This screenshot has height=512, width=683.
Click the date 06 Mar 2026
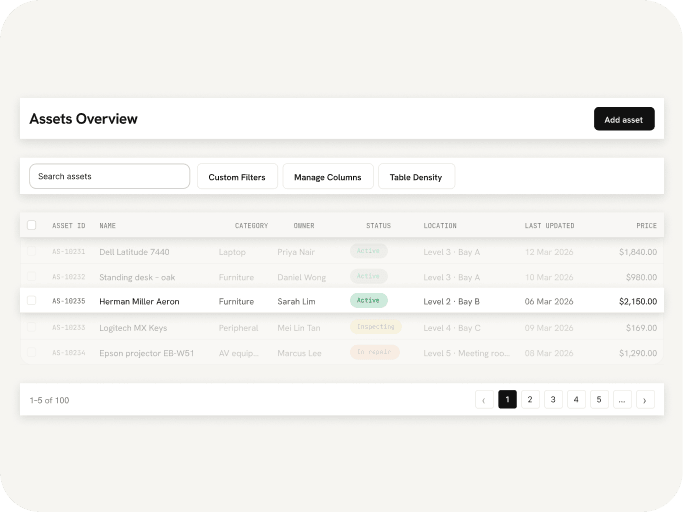click(549, 302)
